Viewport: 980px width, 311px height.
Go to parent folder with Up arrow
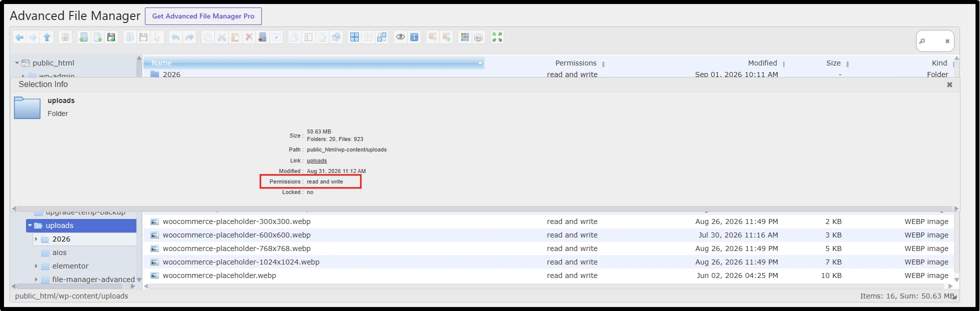[47, 37]
